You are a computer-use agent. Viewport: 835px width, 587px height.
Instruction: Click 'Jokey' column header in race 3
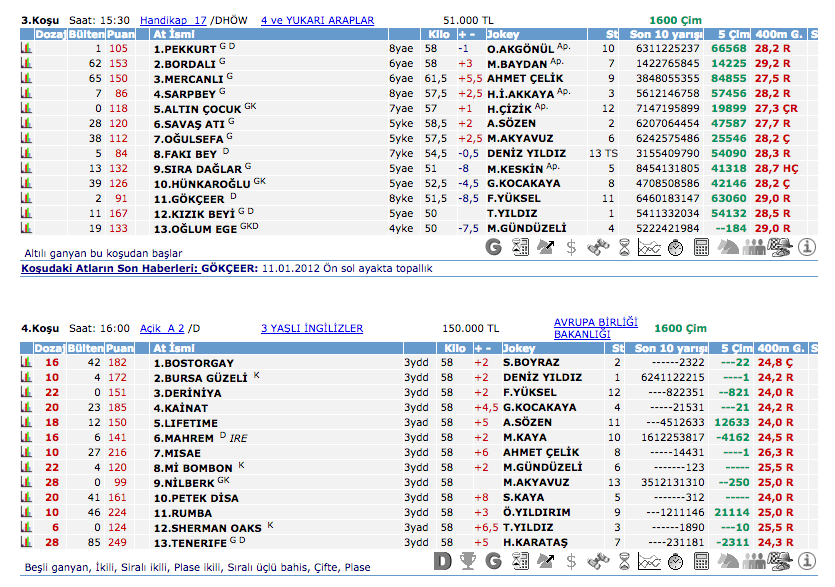pyautogui.click(x=503, y=34)
